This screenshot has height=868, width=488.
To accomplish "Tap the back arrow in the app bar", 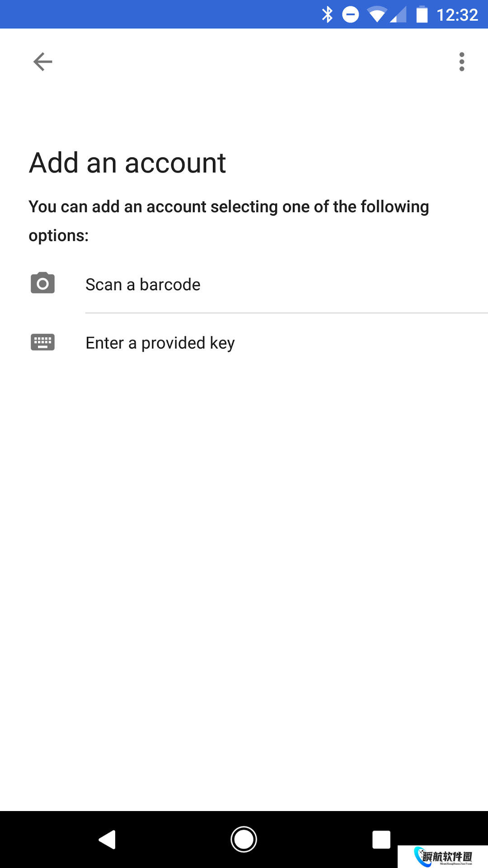I will (x=43, y=62).
